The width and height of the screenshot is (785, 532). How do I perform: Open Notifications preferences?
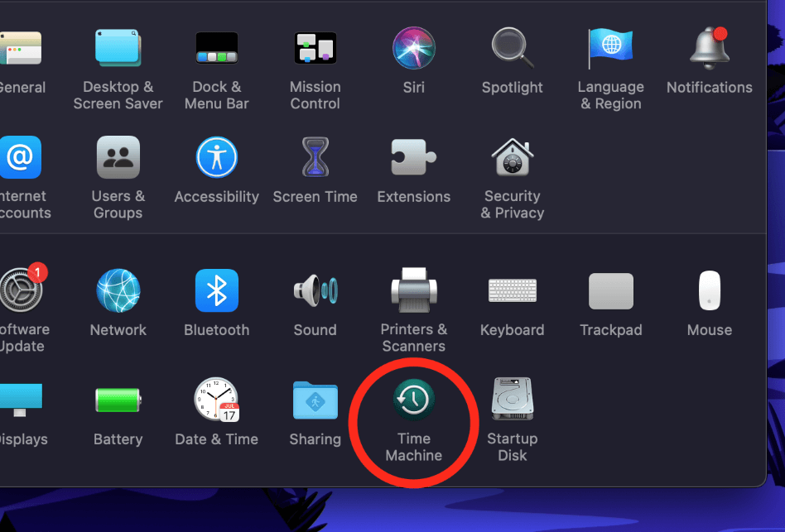coord(710,49)
